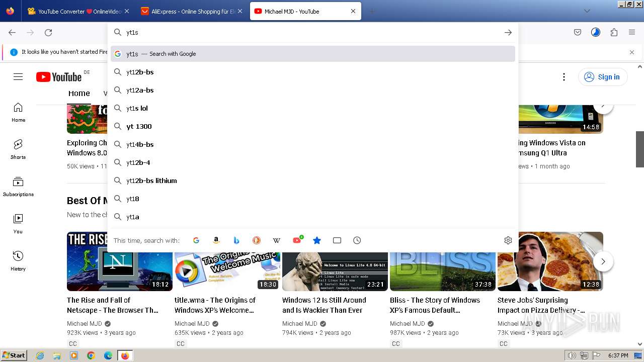
Task: Search this time with Bing
Action: point(236,240)
